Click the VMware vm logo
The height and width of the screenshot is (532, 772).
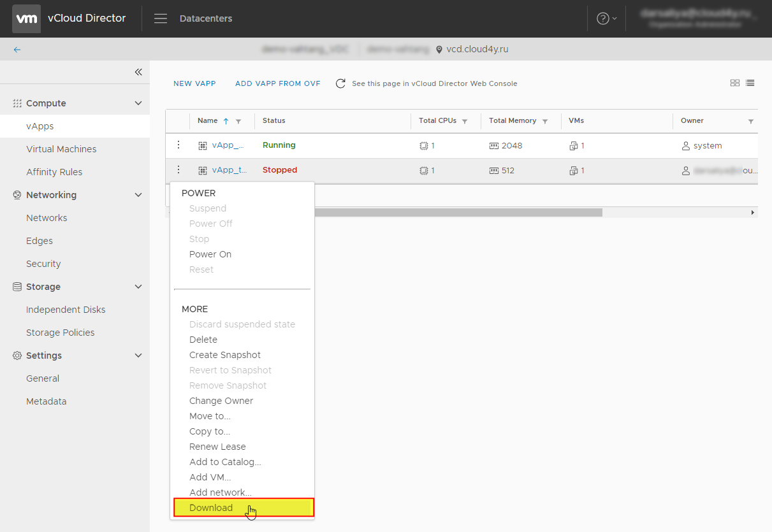click(x=26, y=18)
